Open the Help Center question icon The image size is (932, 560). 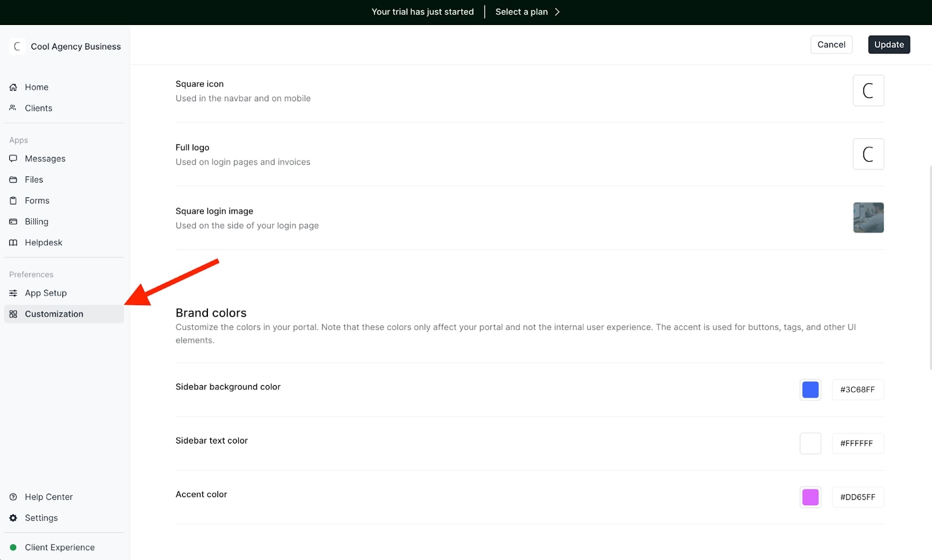click(13, 497)
